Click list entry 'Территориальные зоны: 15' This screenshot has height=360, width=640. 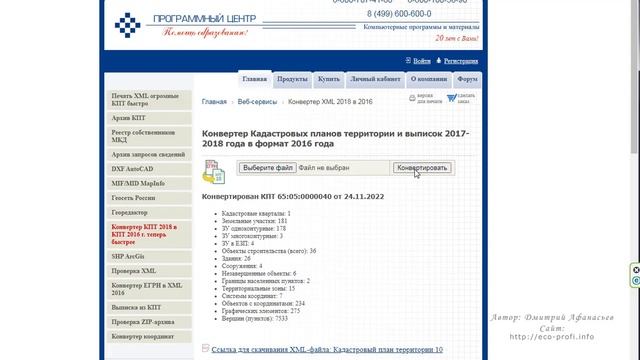click(x=258, y=289)
